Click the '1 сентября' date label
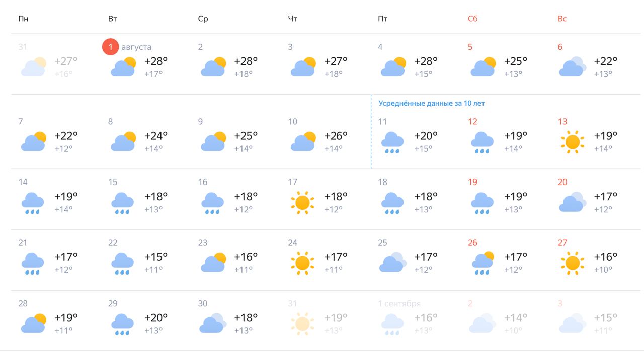Viewport: 644px width, 364px height. 399,304
